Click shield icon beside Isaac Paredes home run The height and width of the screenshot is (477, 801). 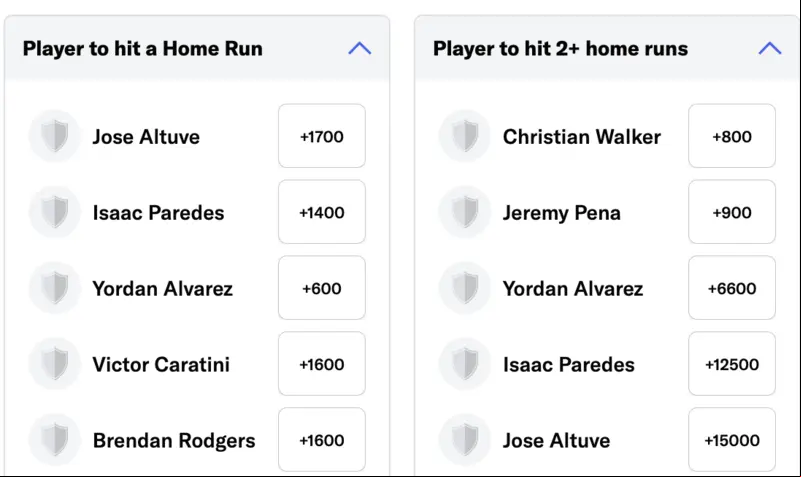(x=55, y=212)
